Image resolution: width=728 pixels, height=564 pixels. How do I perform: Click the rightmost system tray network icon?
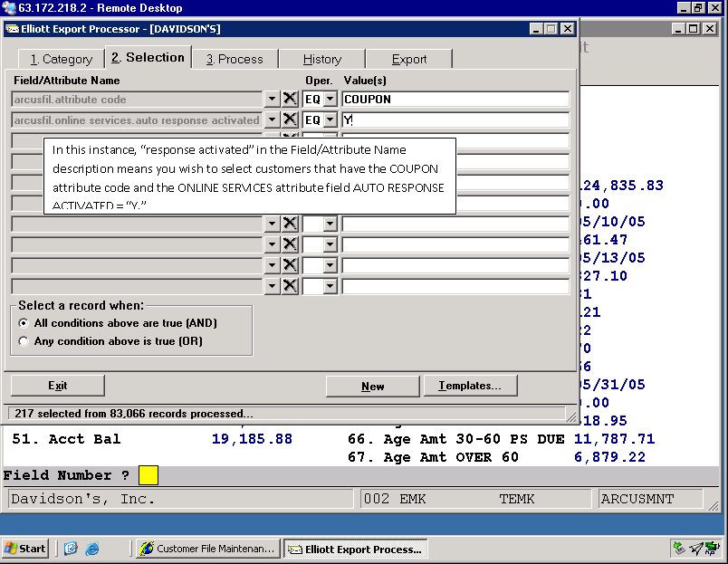712,549
